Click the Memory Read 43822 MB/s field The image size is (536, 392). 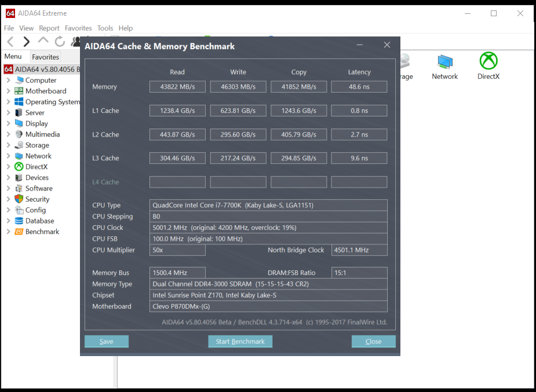pyautogui.click(x=177, y=87)
